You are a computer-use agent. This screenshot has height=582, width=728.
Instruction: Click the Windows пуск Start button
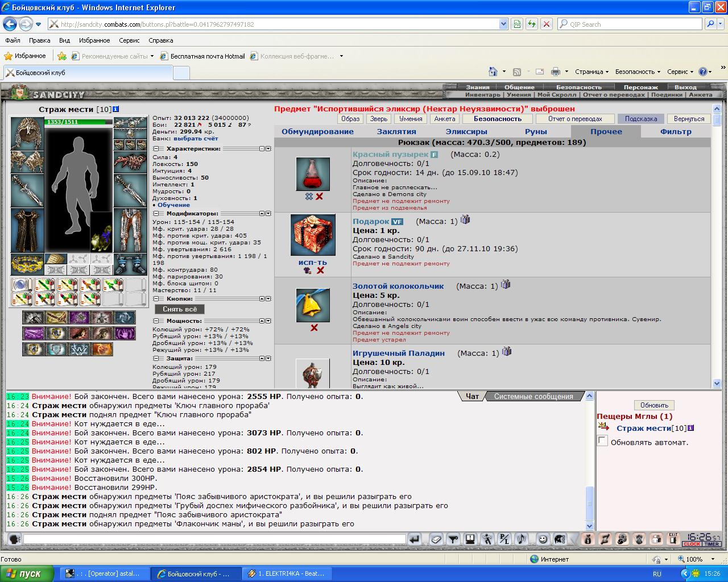coord(27,573)
